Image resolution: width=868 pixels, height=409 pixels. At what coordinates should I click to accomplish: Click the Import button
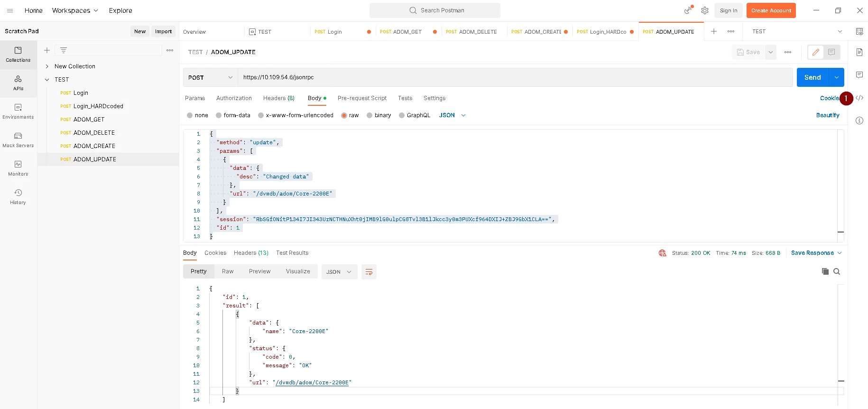pyautogui.click(x=164, y=31)
